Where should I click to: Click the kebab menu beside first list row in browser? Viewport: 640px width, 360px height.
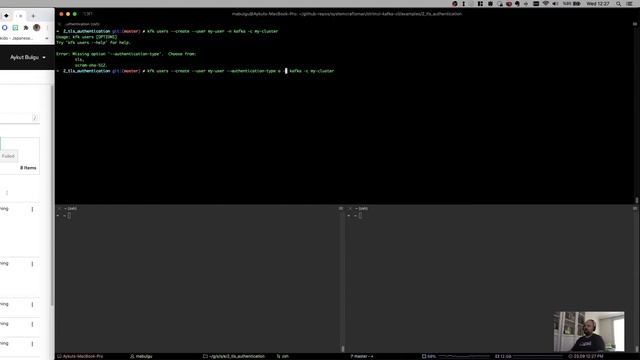coord(32,209)
